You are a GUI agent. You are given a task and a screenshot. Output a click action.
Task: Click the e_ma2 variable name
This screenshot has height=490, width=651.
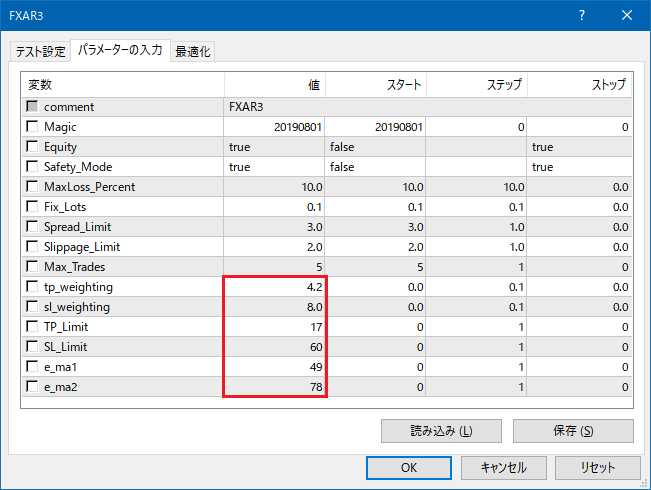coord(61,387)
